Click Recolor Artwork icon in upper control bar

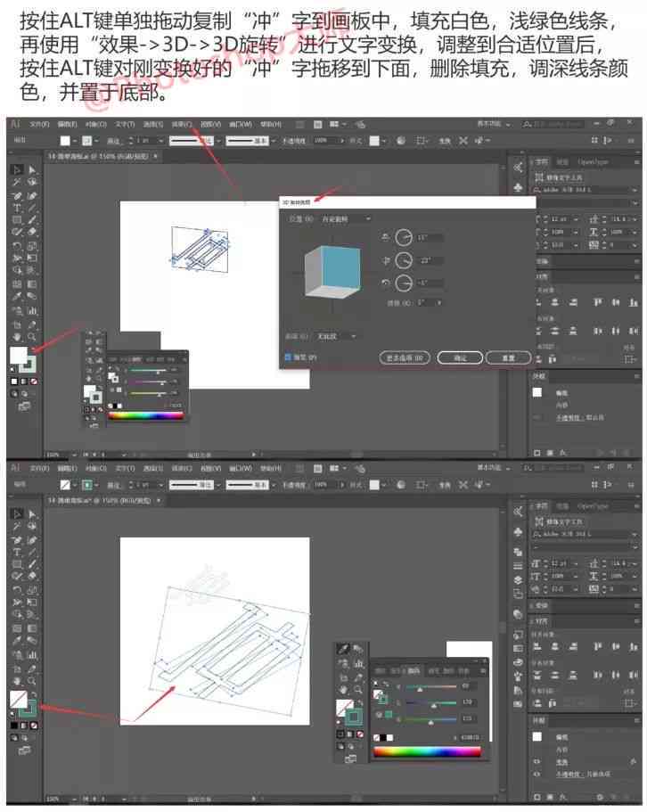pyautogui.click(x=401, y=140)
